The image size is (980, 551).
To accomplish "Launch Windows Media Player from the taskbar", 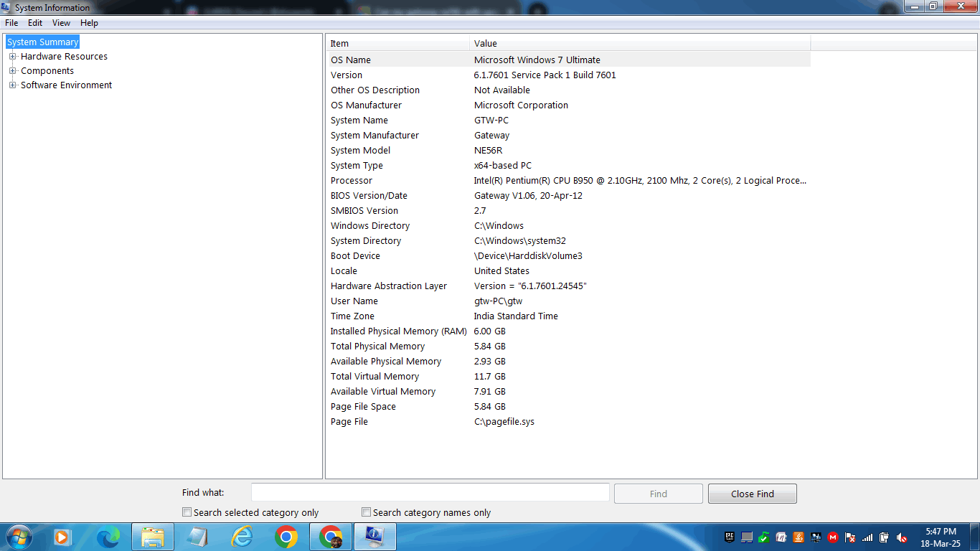I will point(62,537).
